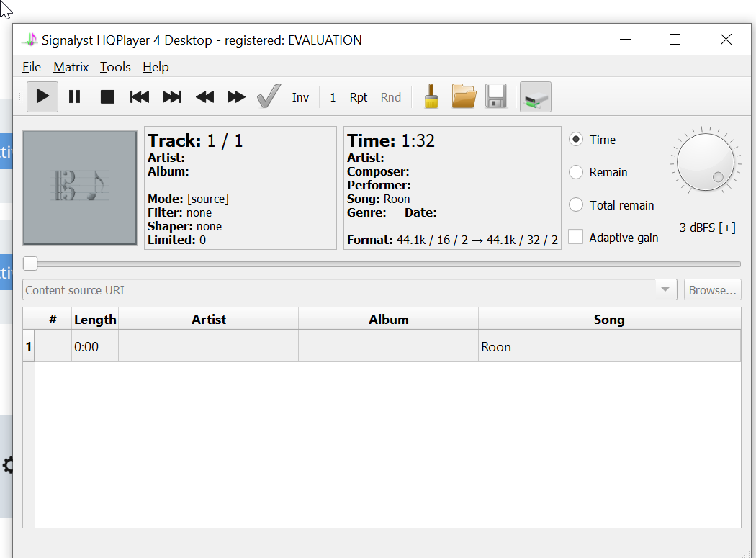Toggle Rnd random playback
The width and height of the screenshot is (756, 558).
pos(390,97)
